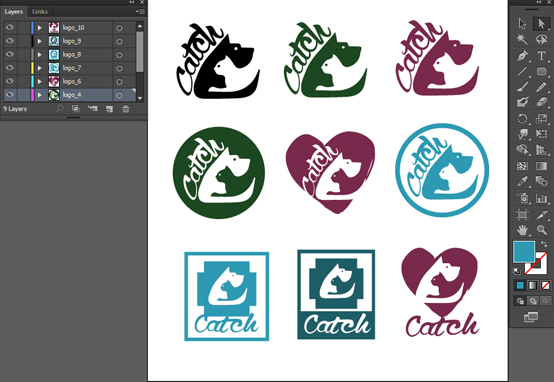554x382 pixels.
Task: Select the Pencil tool
Action: [541, 87]
